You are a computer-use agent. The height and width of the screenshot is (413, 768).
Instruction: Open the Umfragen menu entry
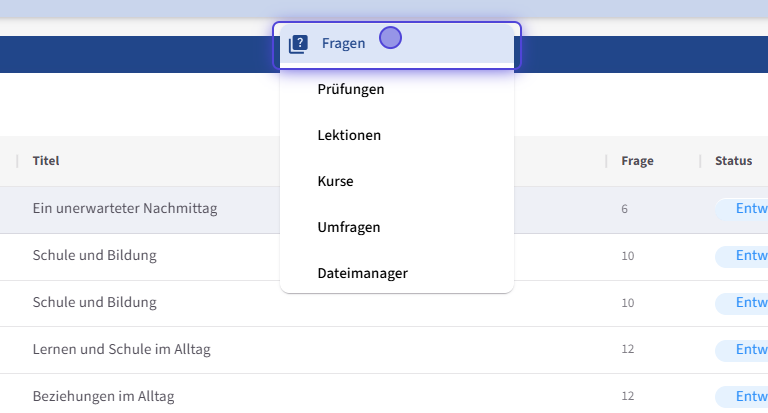pyautogui.click(x=348, y=227)
